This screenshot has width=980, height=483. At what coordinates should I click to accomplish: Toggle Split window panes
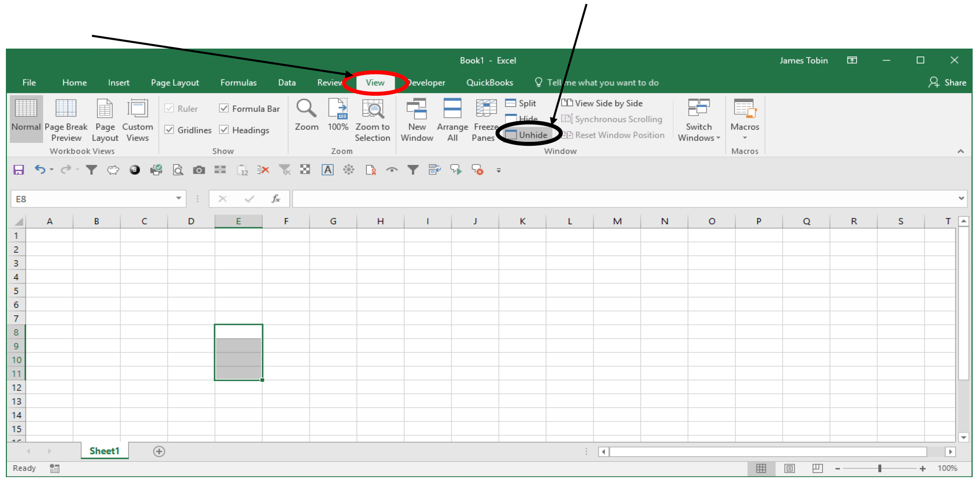coord(521,103)
